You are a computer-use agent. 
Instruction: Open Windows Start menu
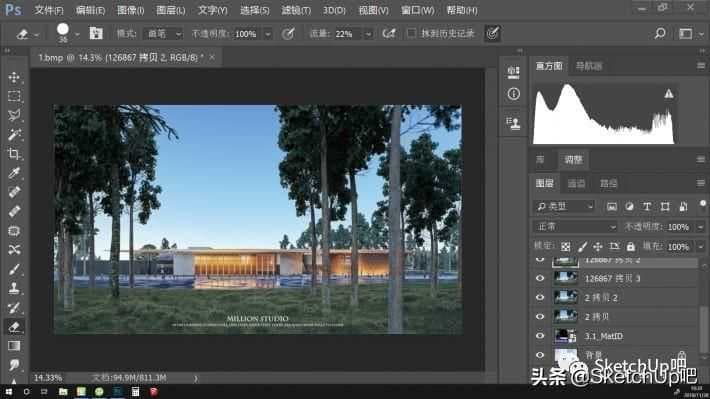point(8,392)
